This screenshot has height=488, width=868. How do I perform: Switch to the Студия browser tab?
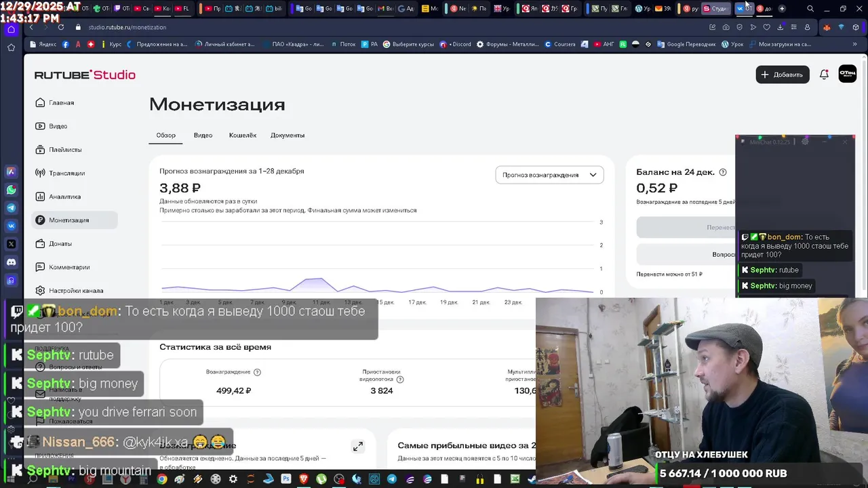pyautogui.click(x=715, y=9)
